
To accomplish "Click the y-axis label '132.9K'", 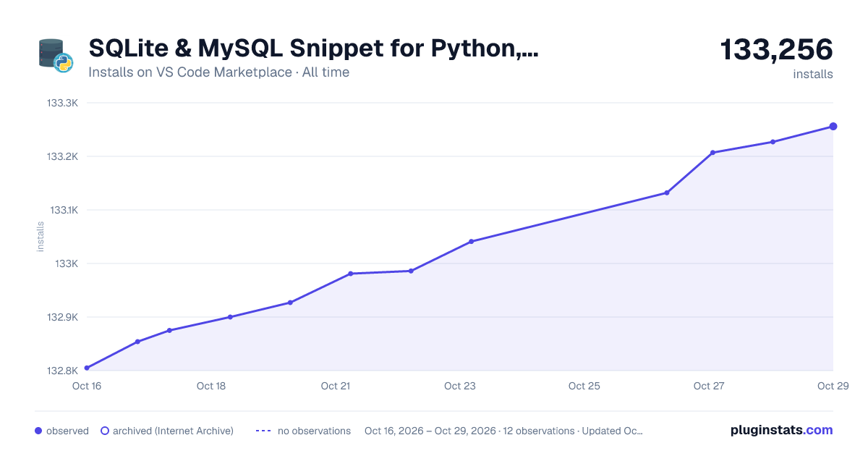I will pyautogui.click(x=62, y=317).
